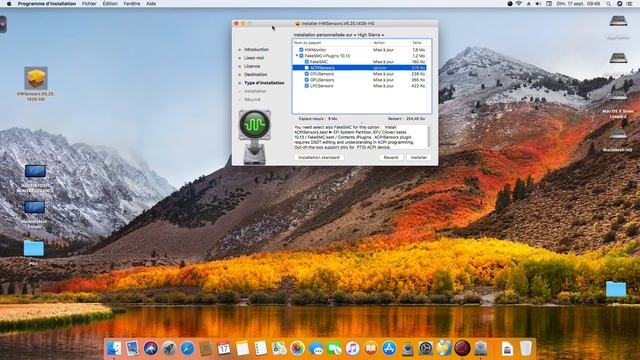Open iBooks from the Dock
This screenshot has width=640, height=360.
[x=371, y=348]
